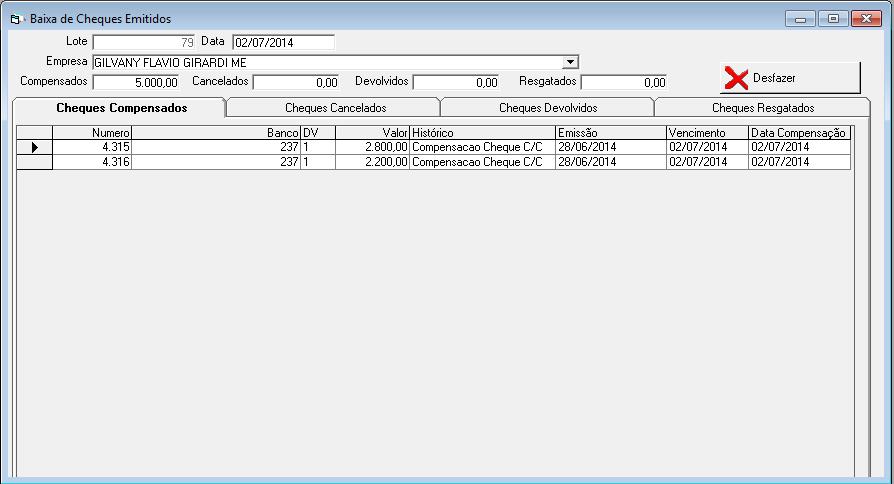
Task: Click the Compensados total field
Action: [x=137, y=82]
